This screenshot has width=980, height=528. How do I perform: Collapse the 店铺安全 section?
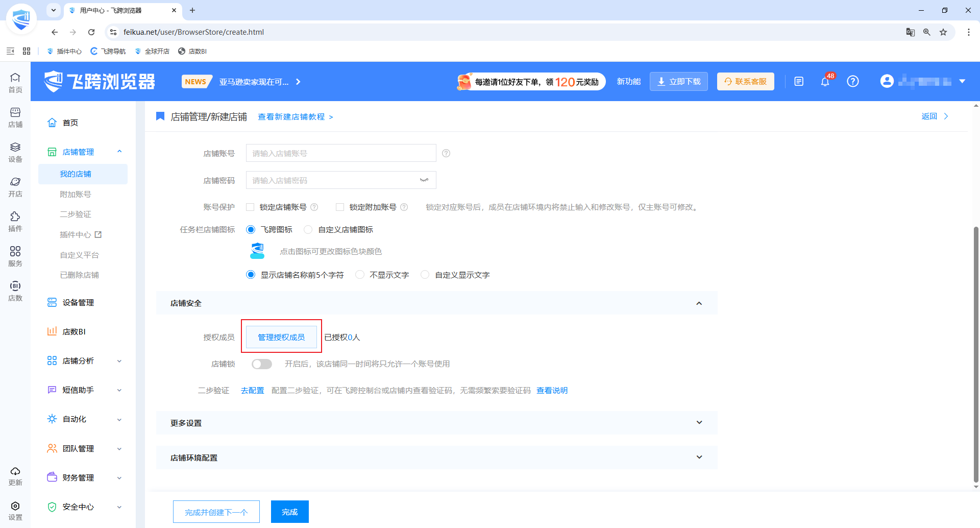coord(699,303)
